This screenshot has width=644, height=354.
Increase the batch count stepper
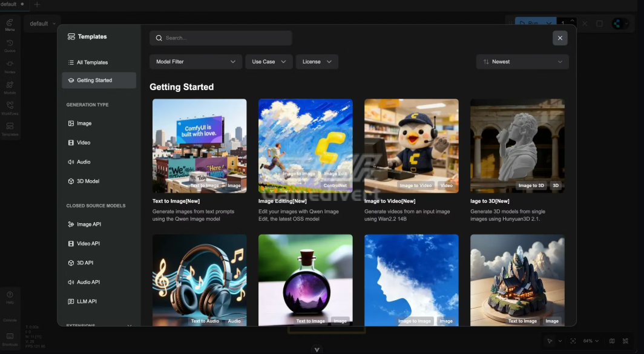click(x=572, y=21)
